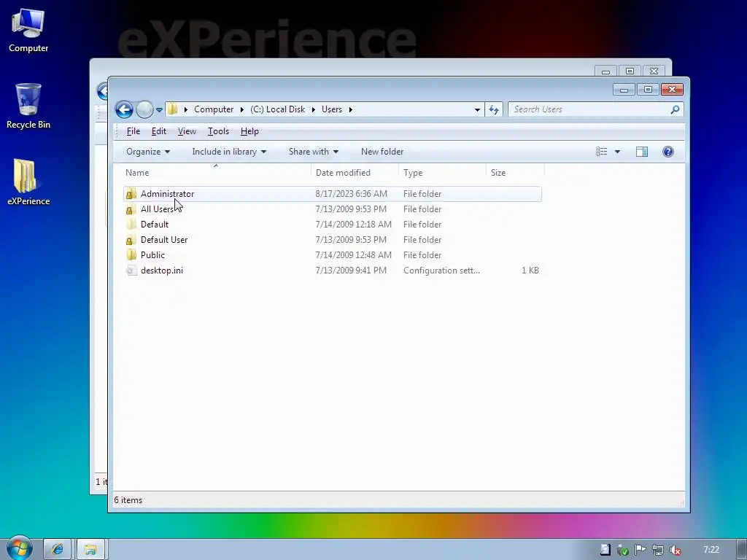Click Computer in the address path

214,109
